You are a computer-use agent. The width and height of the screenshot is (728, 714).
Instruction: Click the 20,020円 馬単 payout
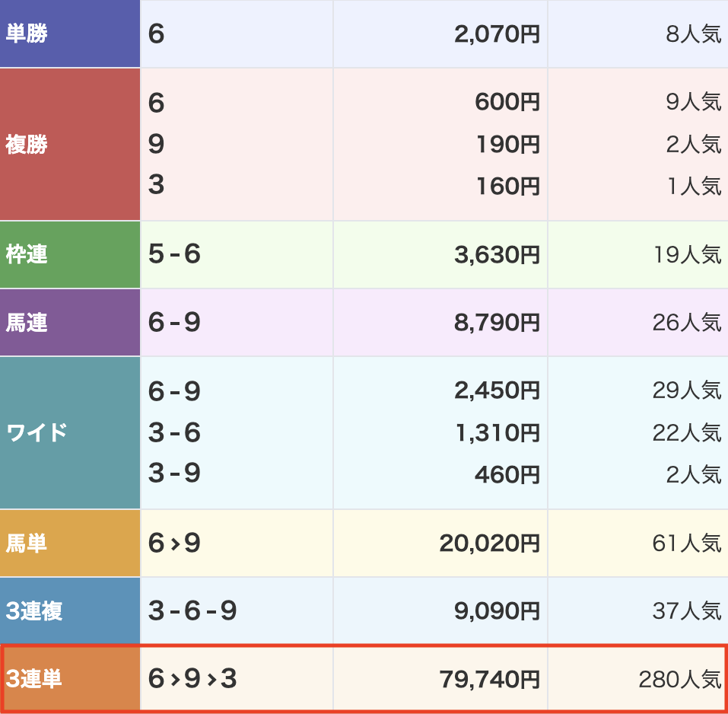[489, 543]
